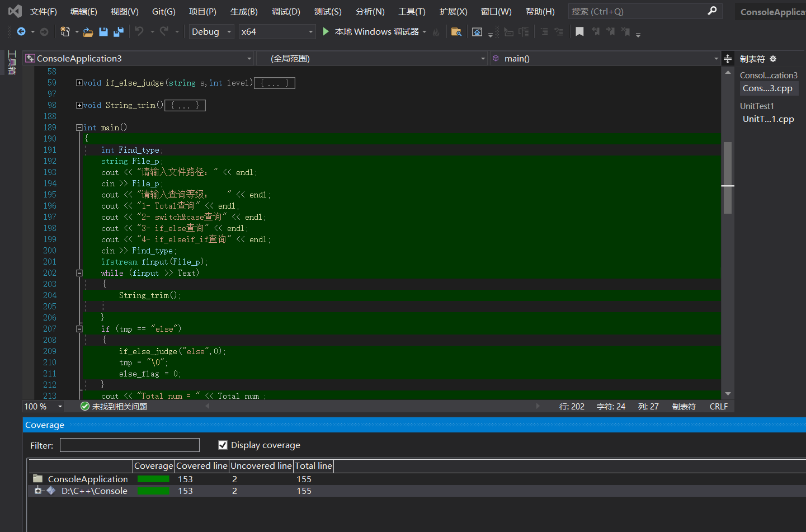Click the editor vertical scrollbar thumb

pos(728,178)
